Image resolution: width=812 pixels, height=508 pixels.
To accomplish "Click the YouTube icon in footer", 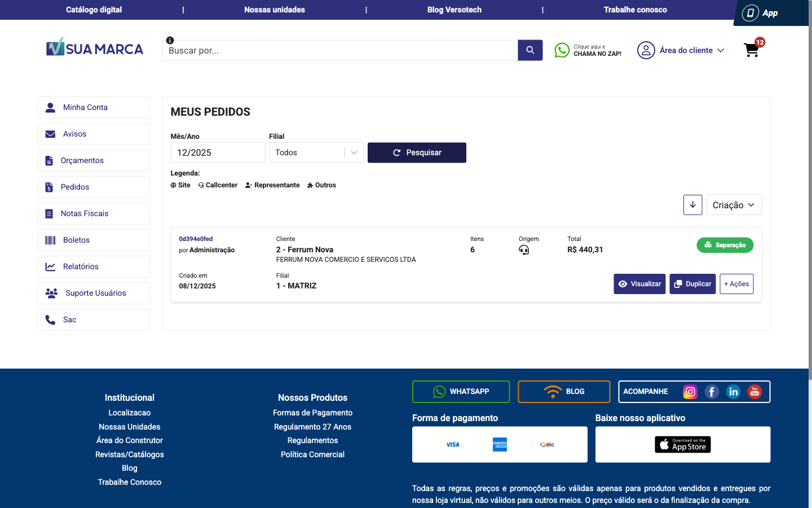I will (x=754, y=391).
